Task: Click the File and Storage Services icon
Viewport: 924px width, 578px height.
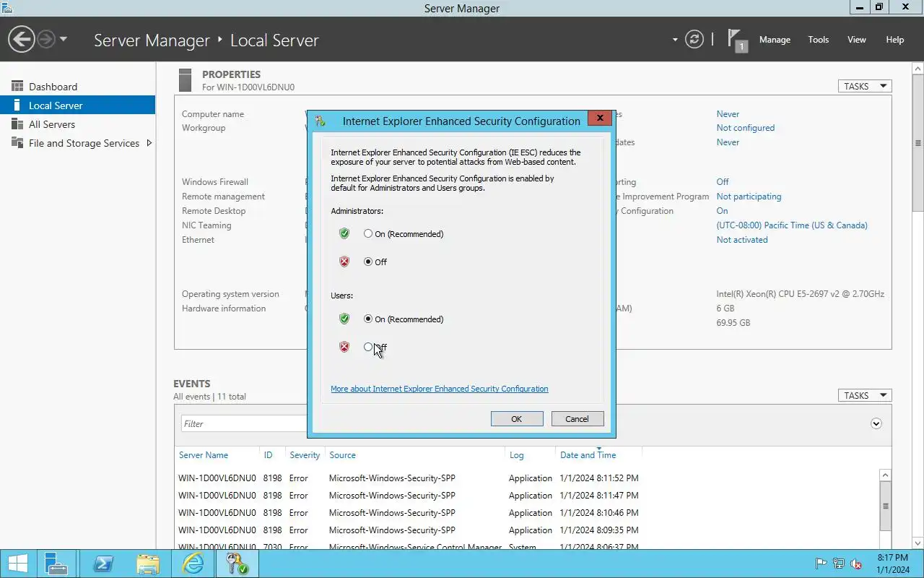Action: [x=17, y=143]
